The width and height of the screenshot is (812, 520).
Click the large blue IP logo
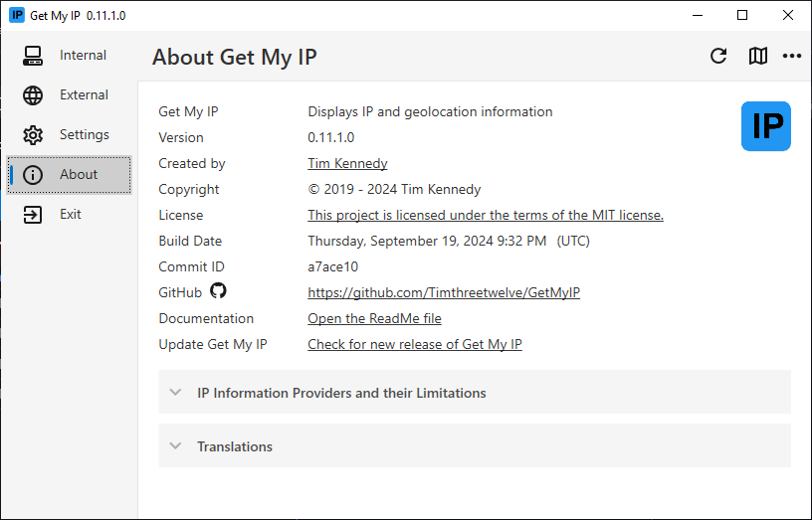point(766,126)
